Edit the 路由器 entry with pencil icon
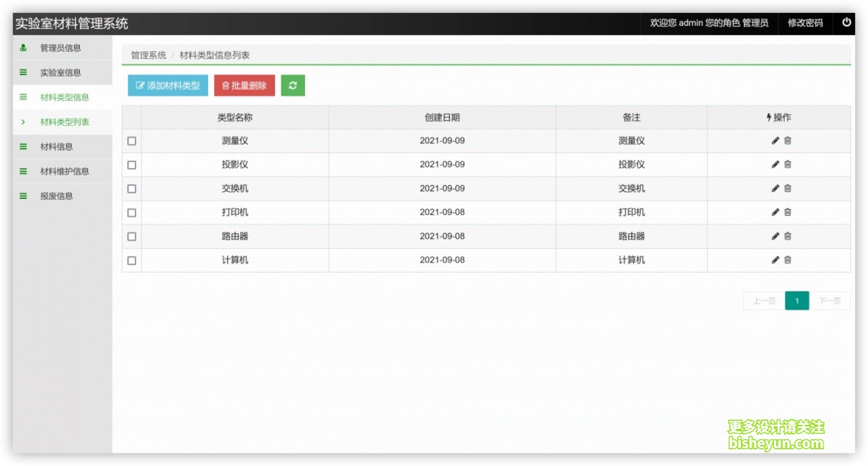Image resolution: width=868 pixels, height=466 pixels. coord(775,236)
